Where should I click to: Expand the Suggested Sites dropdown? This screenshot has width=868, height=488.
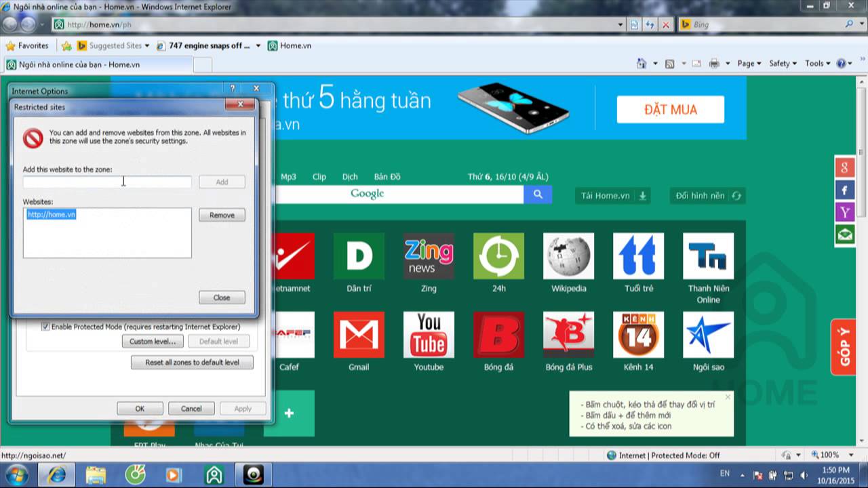click(146, 45)
